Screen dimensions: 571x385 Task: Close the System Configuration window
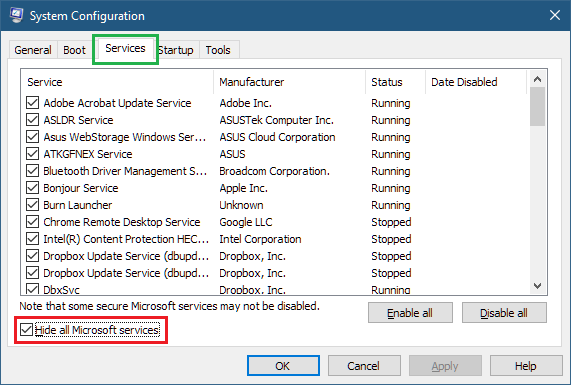point(555,15)
